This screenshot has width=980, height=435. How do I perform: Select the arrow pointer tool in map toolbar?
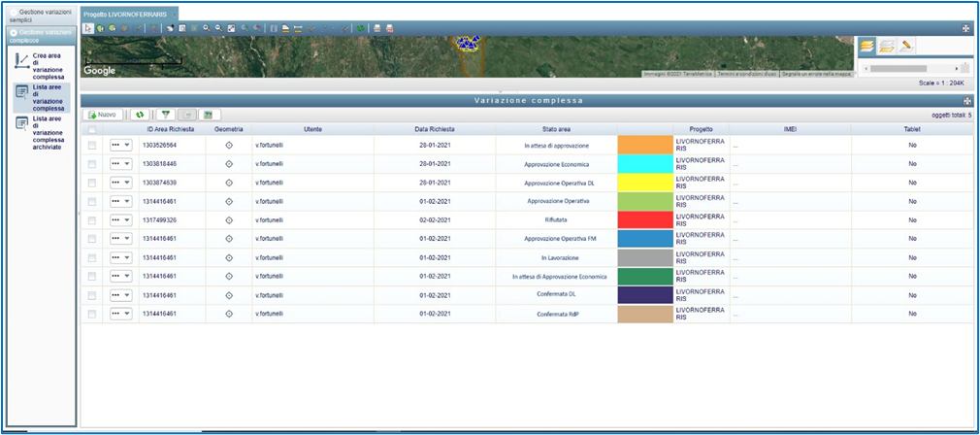point(88,29)
